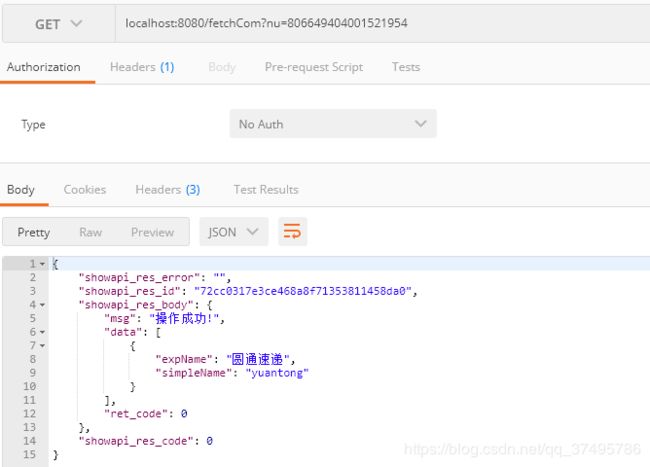Image resolution: width=650 pixels, height=467 pixels.
Task: Switch to Raw response view
Action: 90,232
